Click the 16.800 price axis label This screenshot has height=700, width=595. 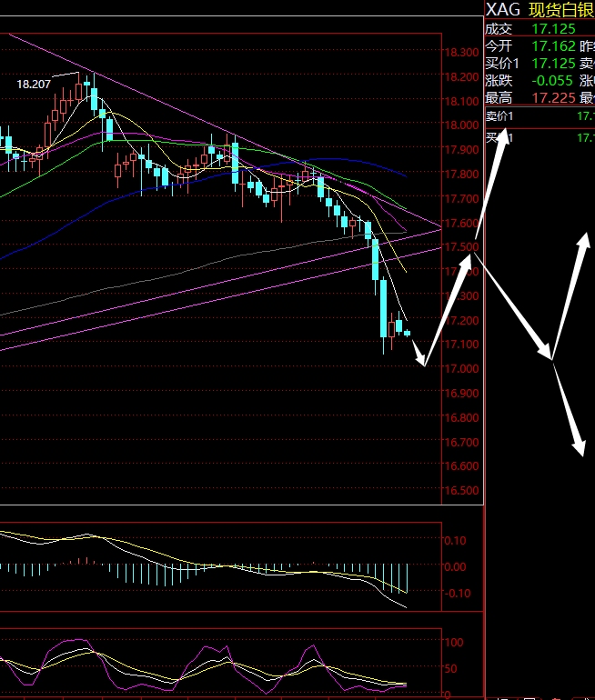click(x=462, y=418)
